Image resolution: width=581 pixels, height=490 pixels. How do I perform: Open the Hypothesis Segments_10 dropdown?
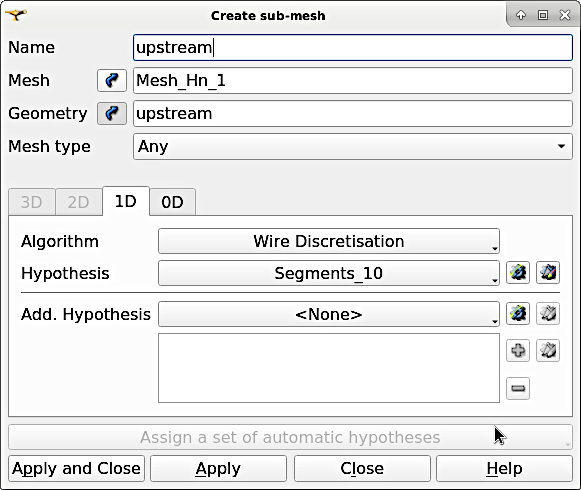point(329,273)
